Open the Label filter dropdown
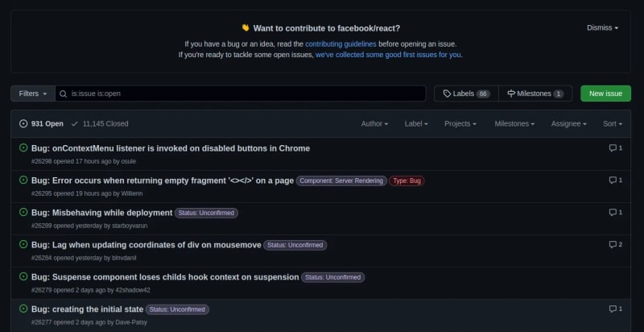Viewport: 644px width, 332px height. [416, 123]
